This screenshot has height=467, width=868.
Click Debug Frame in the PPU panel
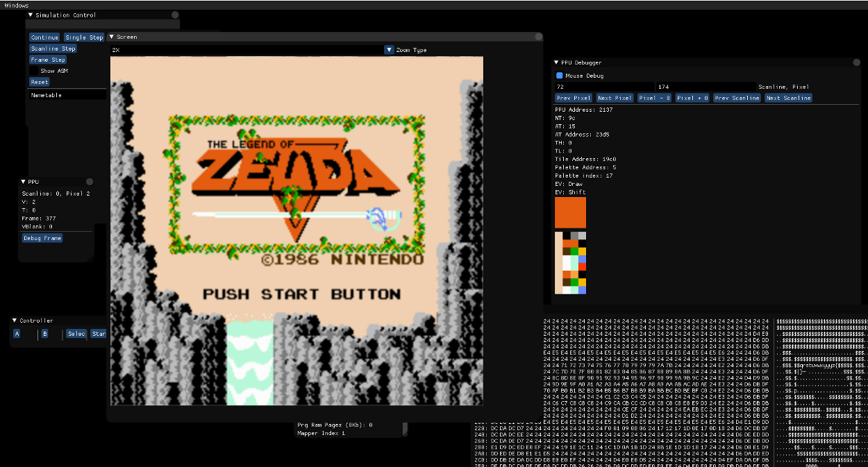coord(42,238)
